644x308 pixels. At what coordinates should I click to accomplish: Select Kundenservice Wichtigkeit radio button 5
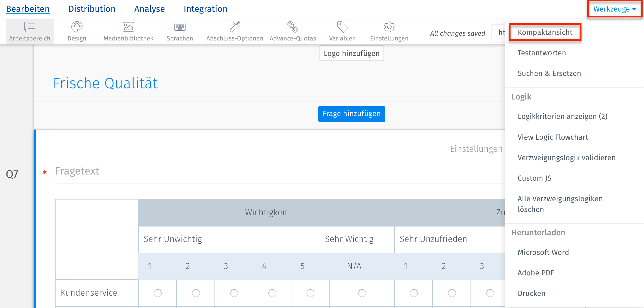pyautogui.click(x=310, y=293)
